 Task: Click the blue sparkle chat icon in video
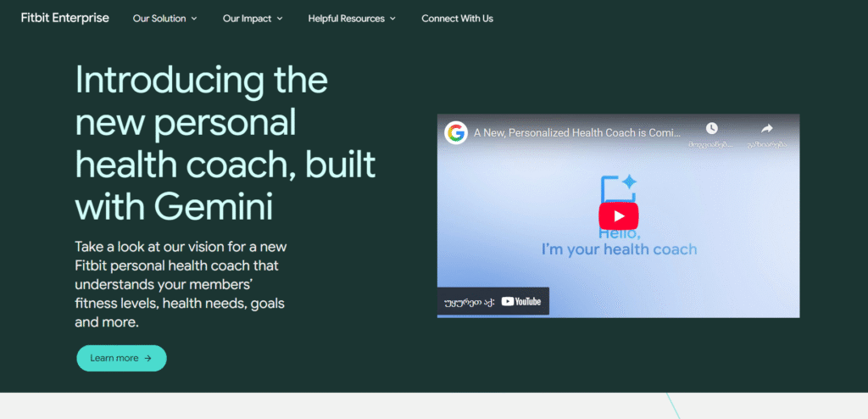[618, 189]
